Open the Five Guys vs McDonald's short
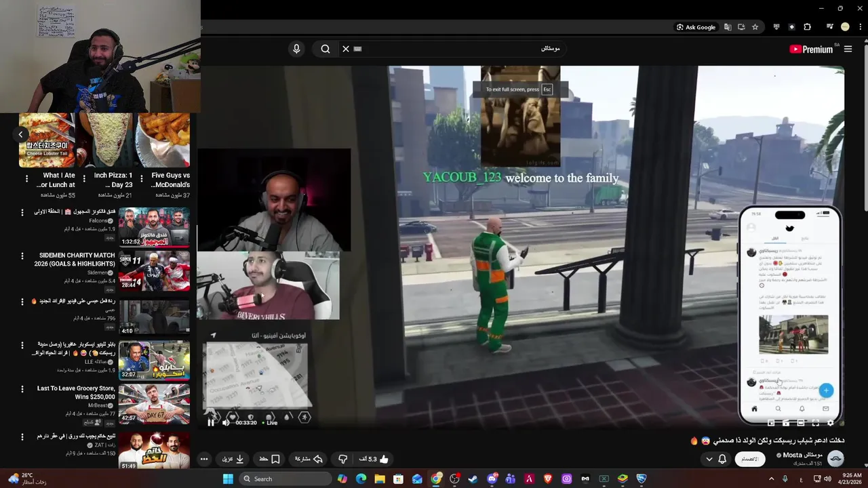This screenshot has height=488, width=868. pos(163,140)
